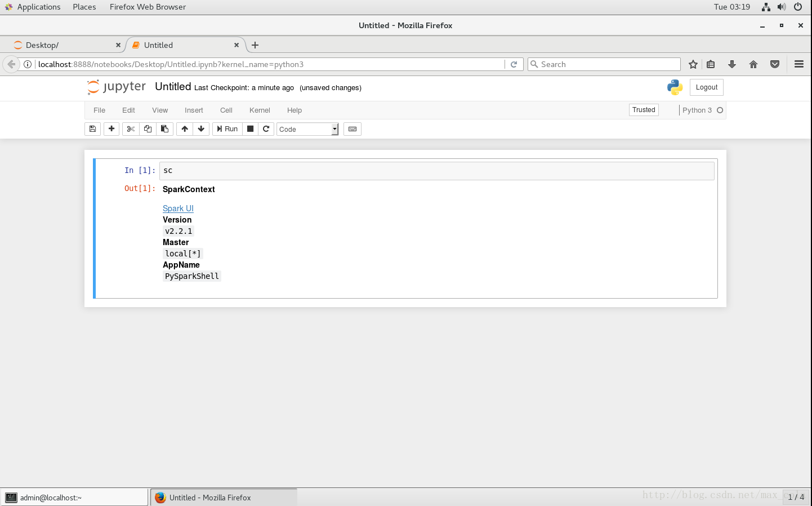
Task: Click the kernel idle indicator circle
Action: (x=720, y=110)
